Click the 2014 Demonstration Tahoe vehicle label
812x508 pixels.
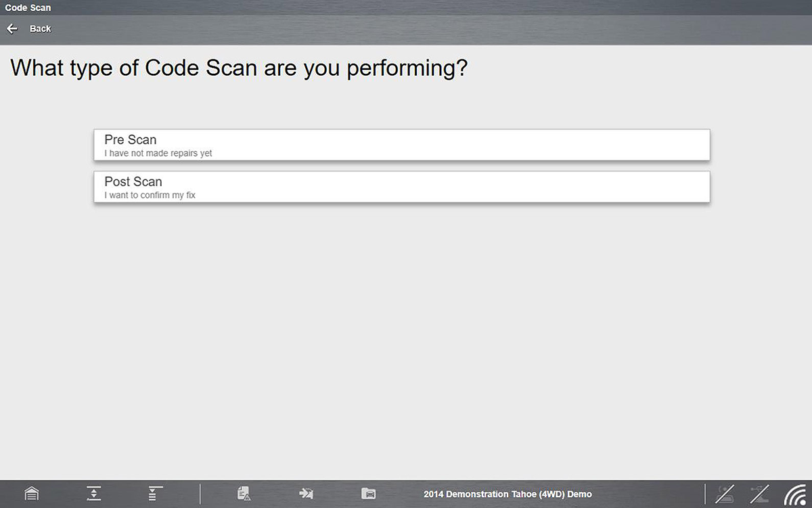tap(507, 494)
